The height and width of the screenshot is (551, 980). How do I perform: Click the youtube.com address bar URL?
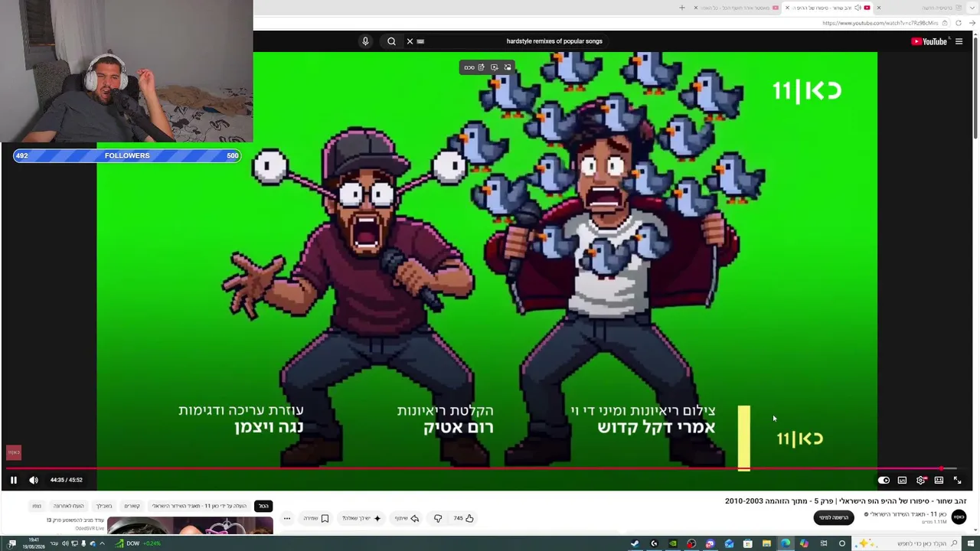(x=880, y=23)
